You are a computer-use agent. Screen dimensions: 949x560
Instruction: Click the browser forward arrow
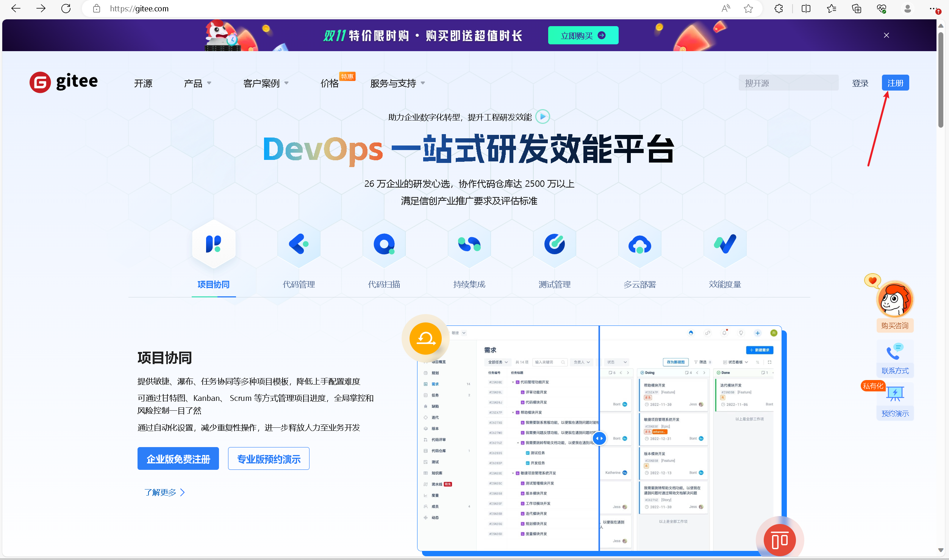tap(41, 8)
